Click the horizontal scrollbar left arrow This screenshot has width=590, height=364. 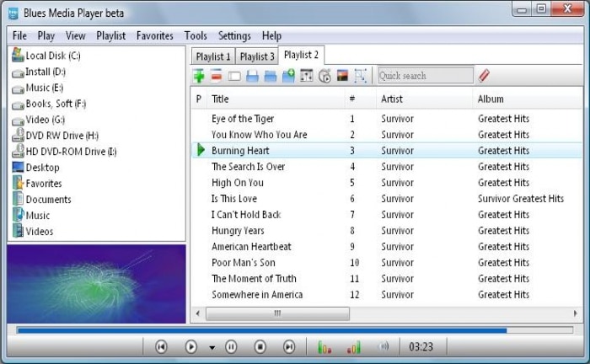coord(198,313)
